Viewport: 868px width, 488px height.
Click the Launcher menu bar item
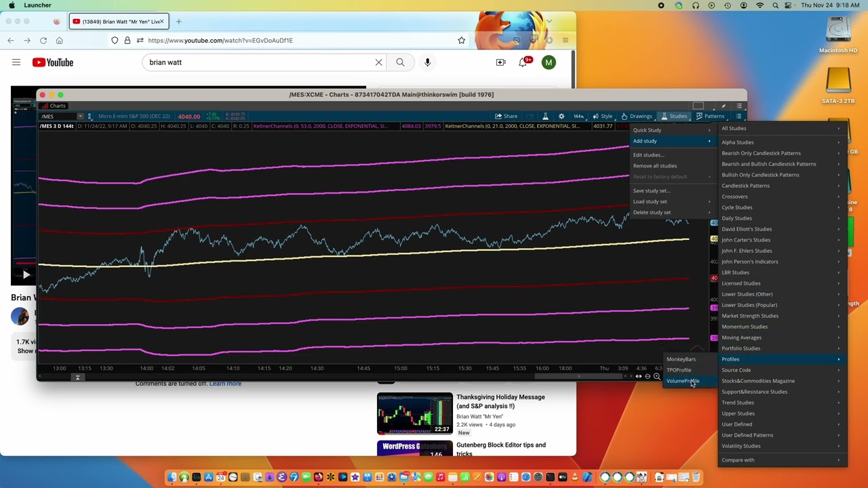pyautogui.click(x=37, y=5)
